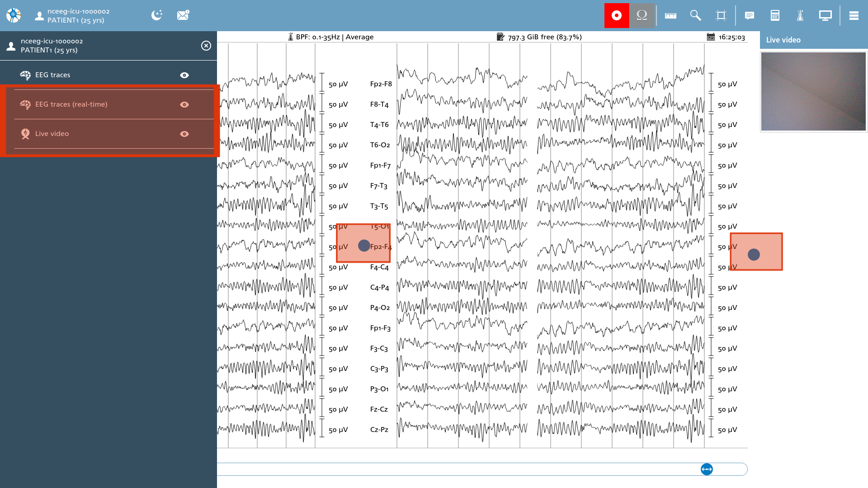
Task: Open the calculator icon
Action: tap(775, 15)
